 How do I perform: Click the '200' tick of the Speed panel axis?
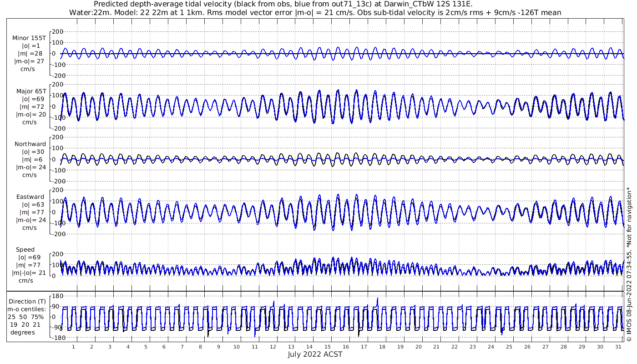click(57, 254)
